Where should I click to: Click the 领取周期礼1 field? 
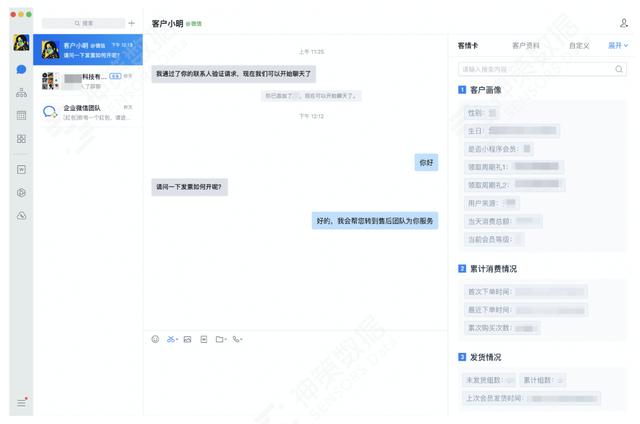(x=514, y=167)
